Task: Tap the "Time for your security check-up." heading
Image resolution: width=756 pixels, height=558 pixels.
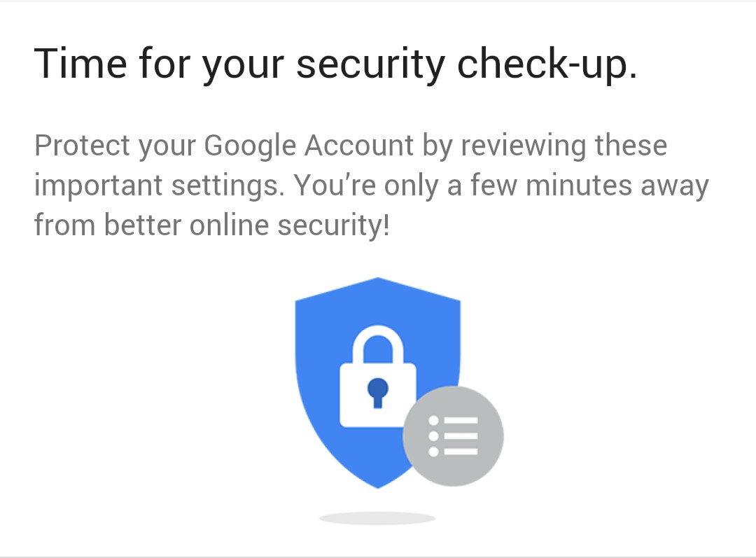Action: click(x=335, y=64)
